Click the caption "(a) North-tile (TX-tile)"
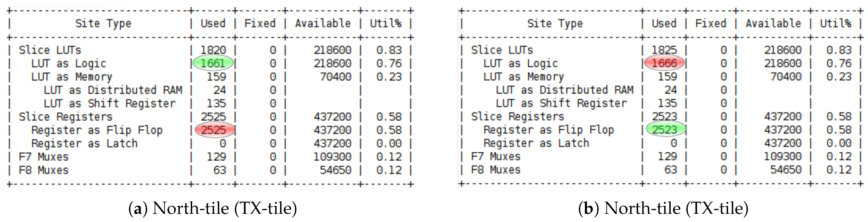 pyautogui.click(x=213, y=208)
